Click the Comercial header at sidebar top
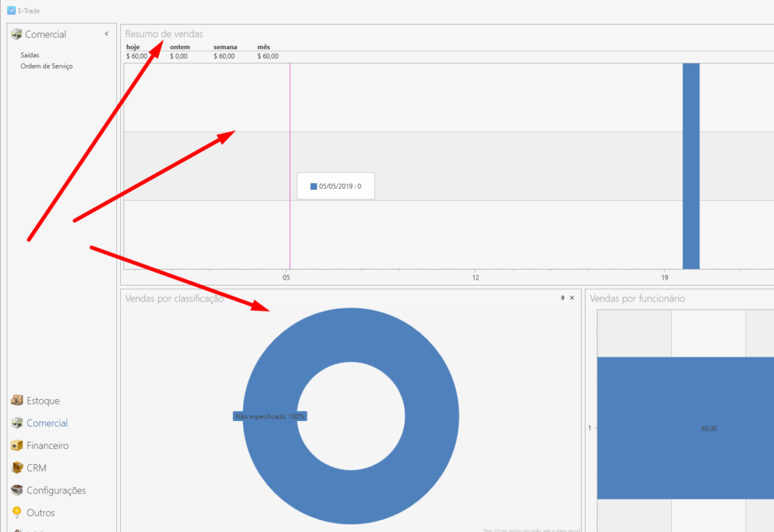The width and height of the screenshot is (774, 532). click(x=45, y=34)
